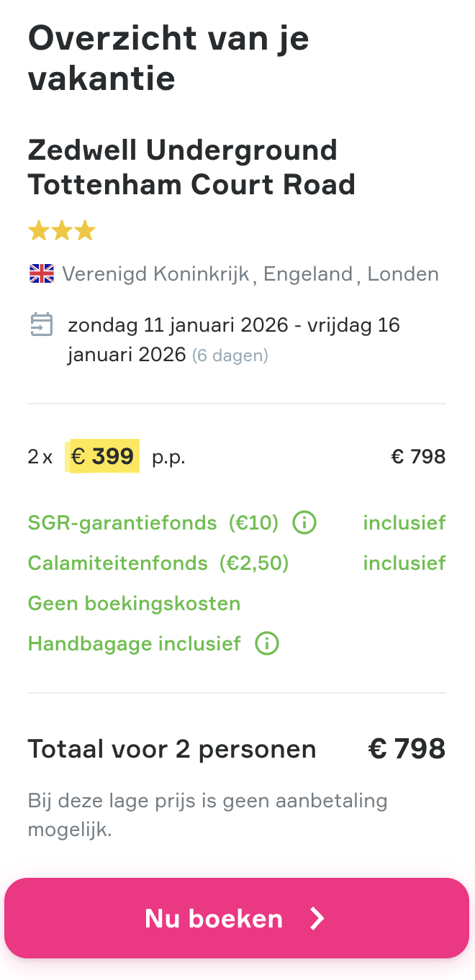This screenshot has width=475, height=980.
Task: Select the middle star in the rating
Action: click(x=62, y=230)
